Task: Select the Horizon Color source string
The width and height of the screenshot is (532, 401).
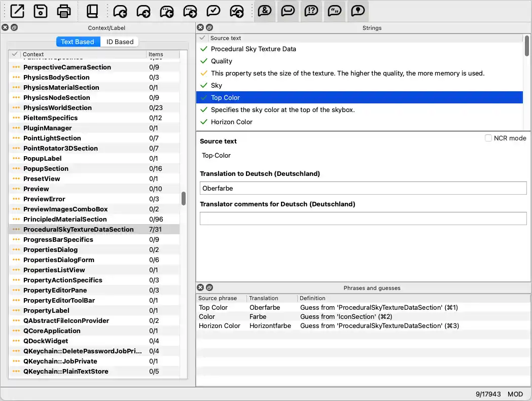Action: click(231, 122)
